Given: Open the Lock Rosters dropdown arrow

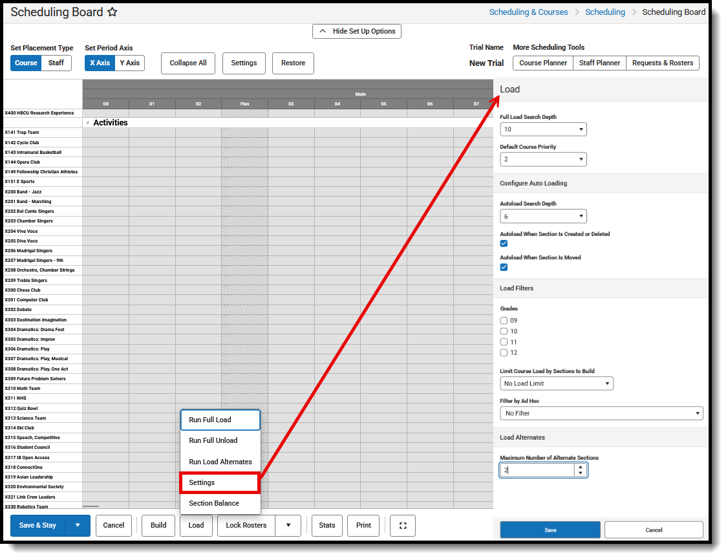Looking at the screenshot, I should pos(288,526).
